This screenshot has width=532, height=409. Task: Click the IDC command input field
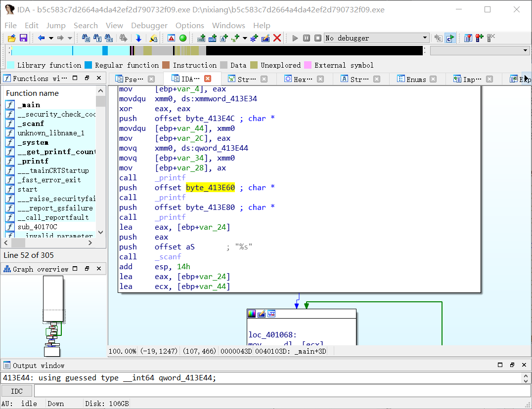282,391
